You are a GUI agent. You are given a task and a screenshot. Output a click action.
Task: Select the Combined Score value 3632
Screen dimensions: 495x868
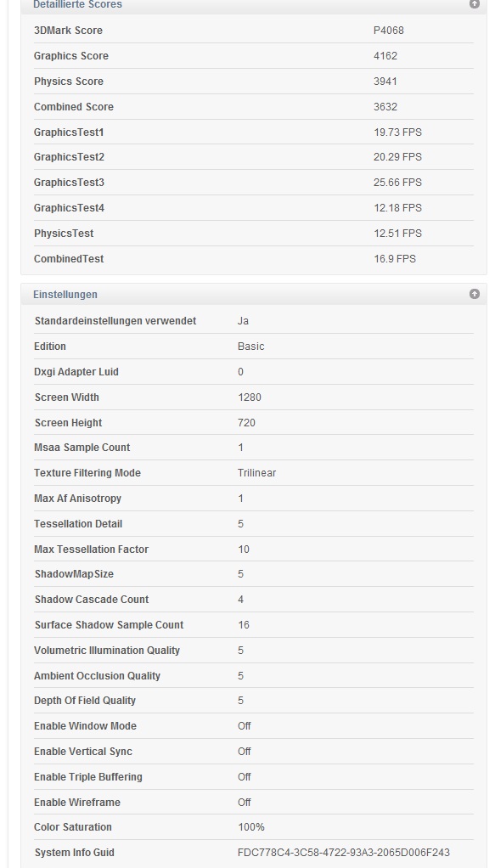coord(385,107)
